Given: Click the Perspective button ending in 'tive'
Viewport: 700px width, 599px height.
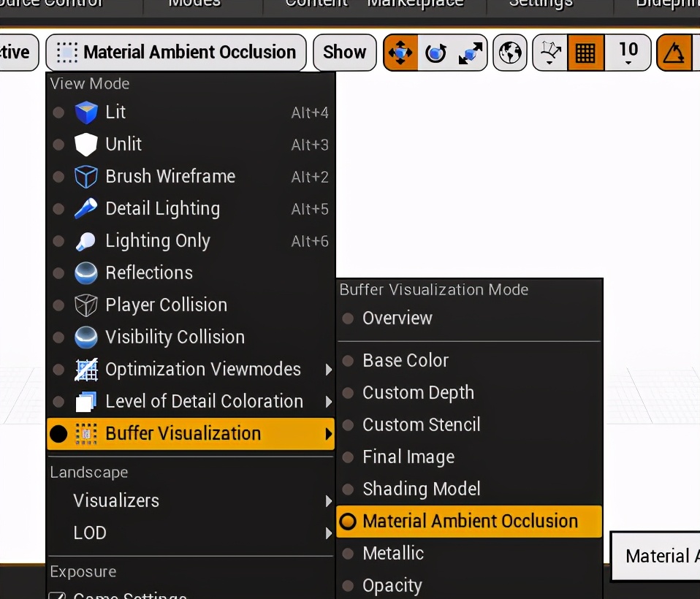Looking at the screenshot, I should click(18, 53).
